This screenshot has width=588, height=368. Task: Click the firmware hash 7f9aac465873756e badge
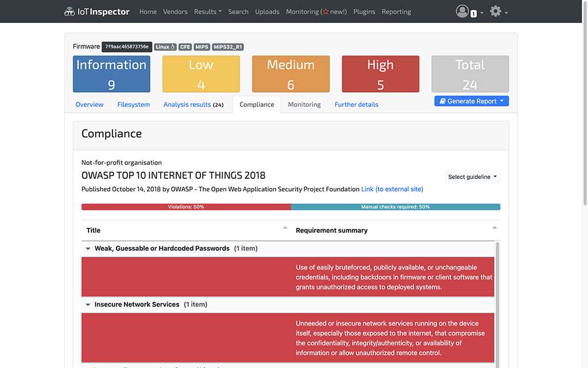pyautogui.click(x=127, y=47)
